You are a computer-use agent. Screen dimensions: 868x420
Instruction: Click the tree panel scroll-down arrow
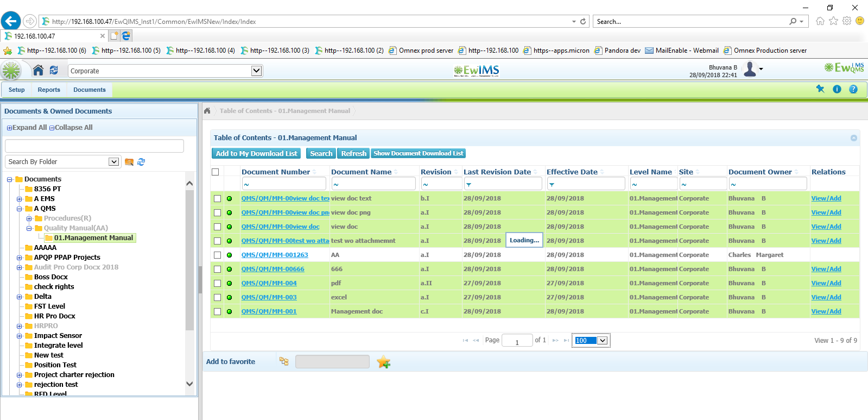coord(189,384)
